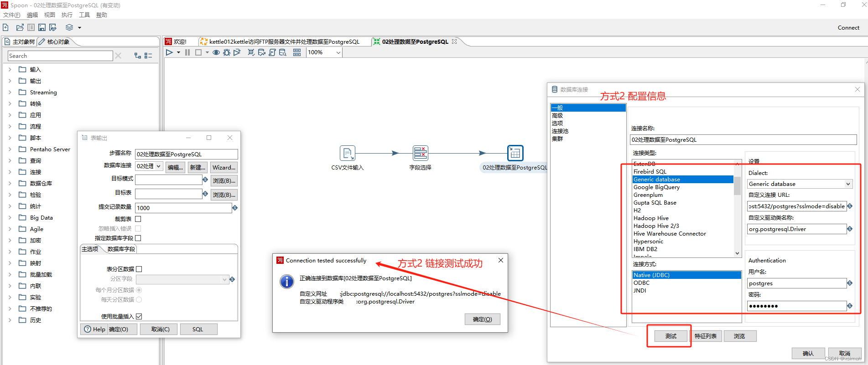Run the transformation with the play icon
868x365 pixels.
[x=169, y=52]
